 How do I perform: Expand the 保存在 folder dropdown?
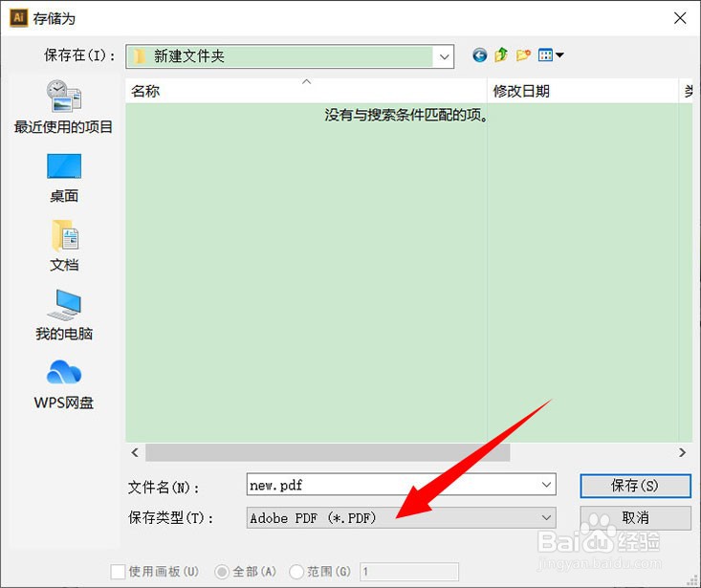pyautogui.click(x=444, y=56)
